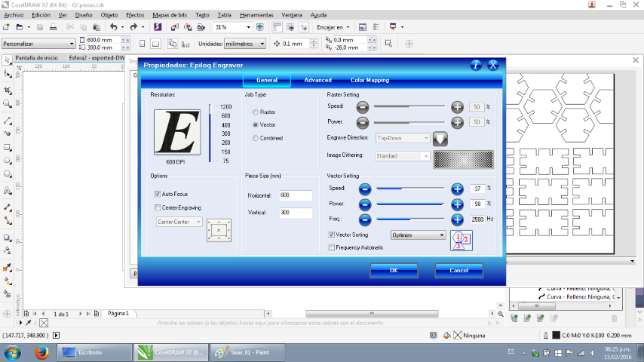The image size is (644, 362).
Task: Decrease vector Power with minus button
Action: tap(365, 204)
